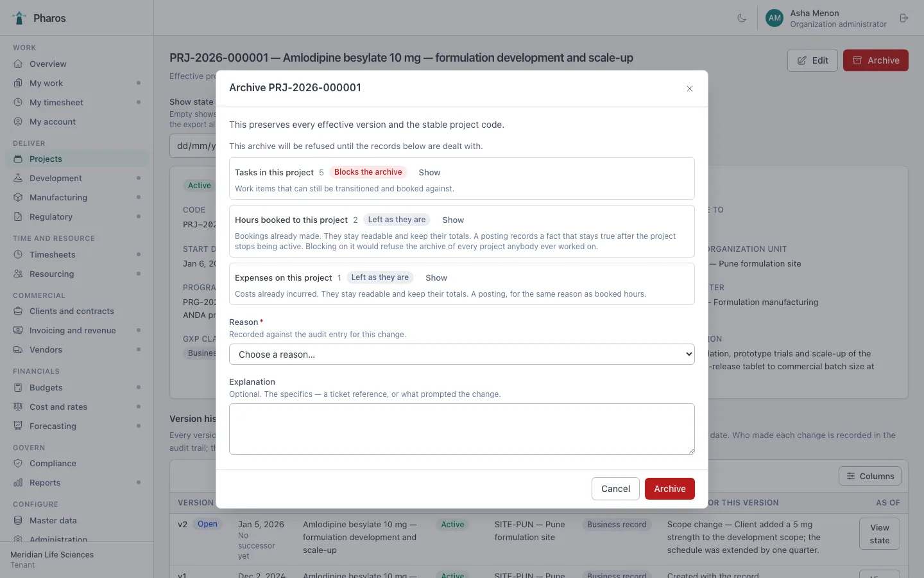Click the My timesheet clock icon
This screenshot has height=578, width=924.
(x=18, y=103)
